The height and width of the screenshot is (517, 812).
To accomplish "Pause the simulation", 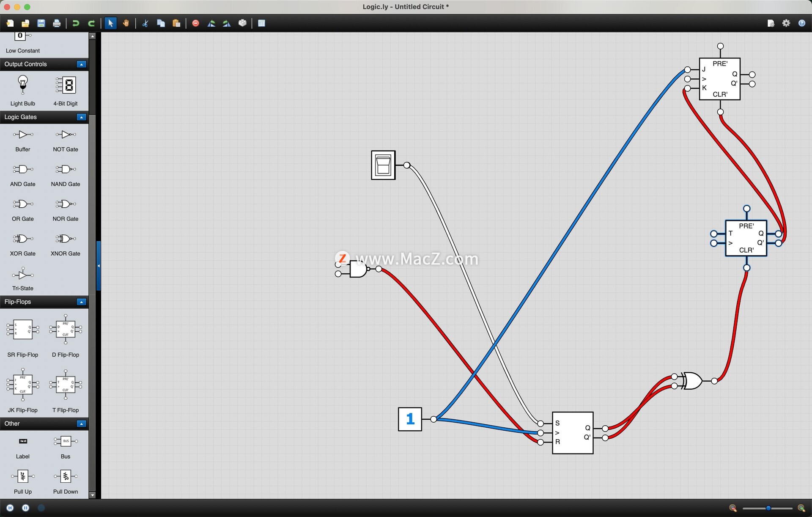I will coord(25,508).
